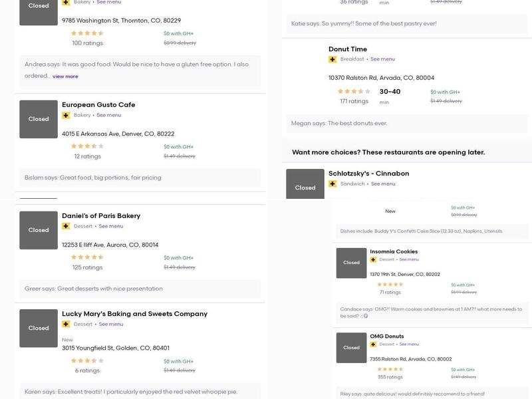532x399 pixels.
Task: Open the See menu link for Donut Time
Action: point(382,59)
